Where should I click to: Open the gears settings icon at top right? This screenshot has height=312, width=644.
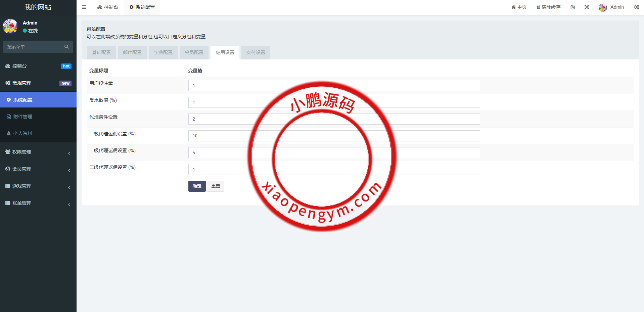point(636,7)
